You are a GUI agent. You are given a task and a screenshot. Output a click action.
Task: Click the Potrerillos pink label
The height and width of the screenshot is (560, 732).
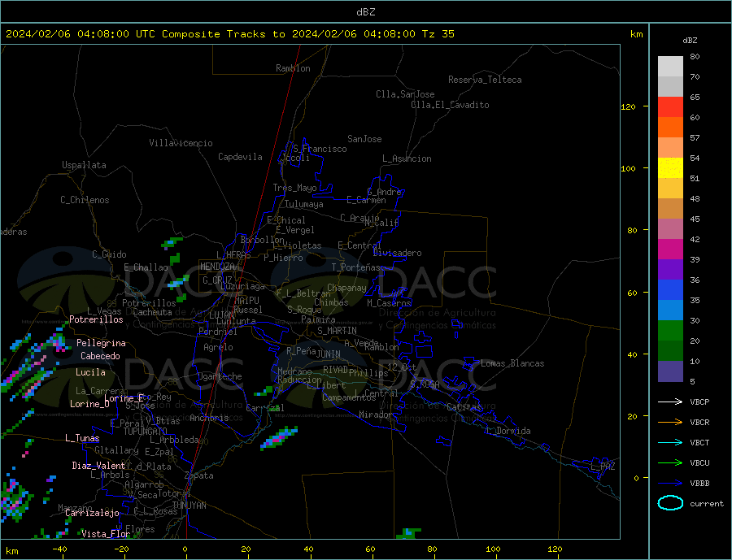pyautogui.click(x=96, y=319)
